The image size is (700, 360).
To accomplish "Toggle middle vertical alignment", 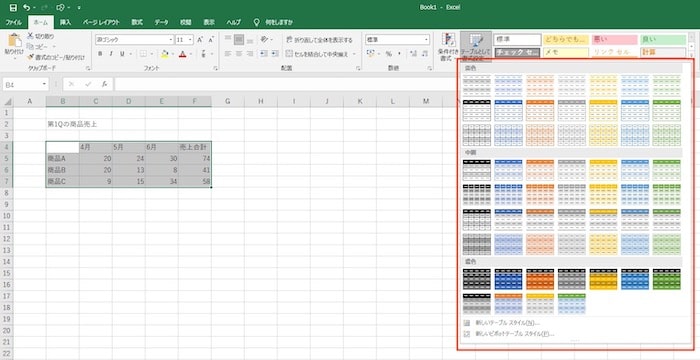I will tap(239, 40).
